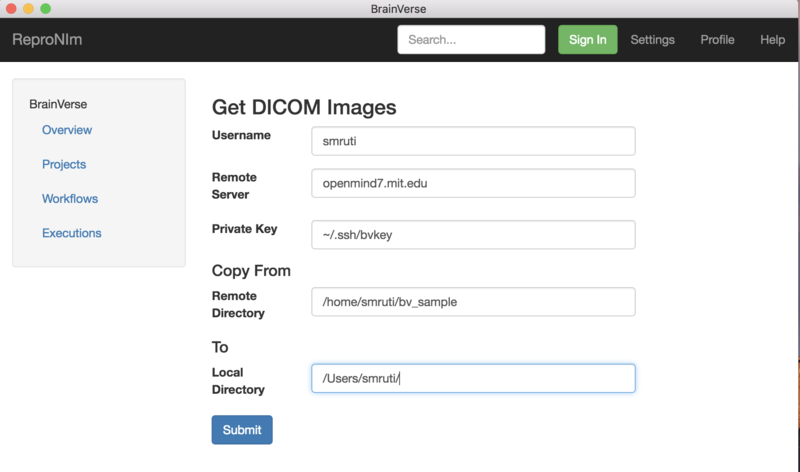Maximize the BrainVerse window
The width and height of the screenshot is (800, 472).
[x=46, y=8]
